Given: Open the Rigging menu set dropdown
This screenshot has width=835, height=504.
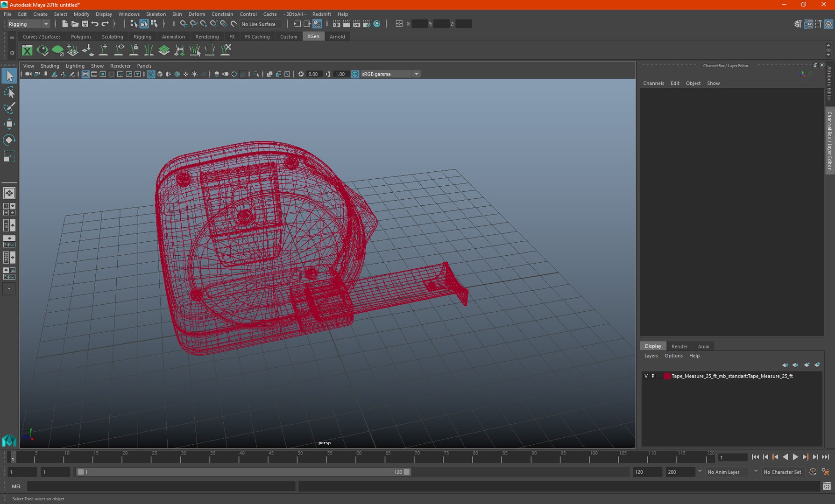Looking at the screenshot, I should (28, 24).
